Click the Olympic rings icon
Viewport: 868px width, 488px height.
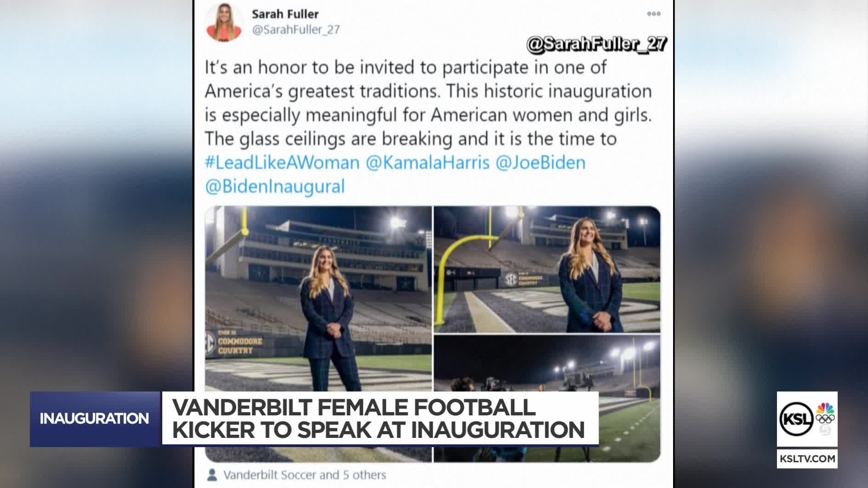(825, 419)
